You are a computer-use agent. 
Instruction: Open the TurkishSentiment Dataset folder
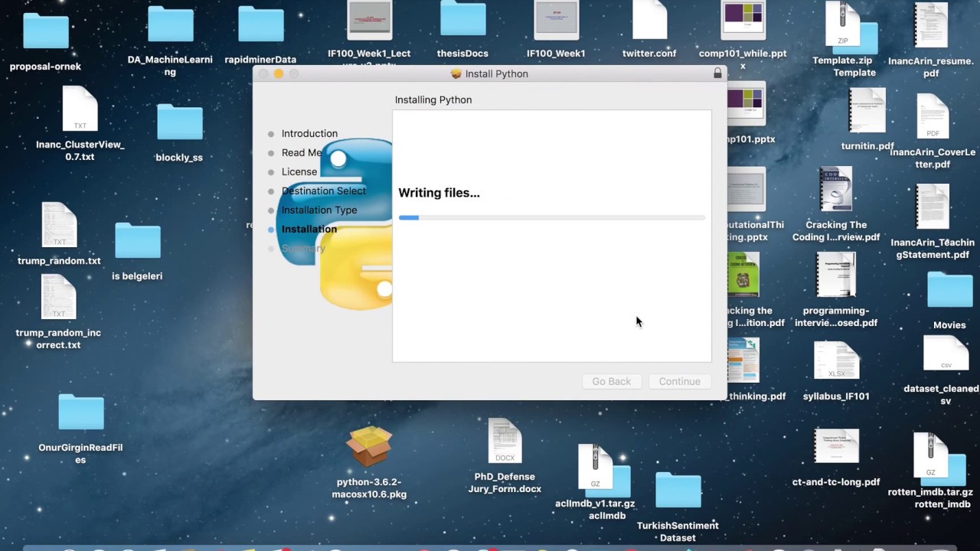pos(678,491)
